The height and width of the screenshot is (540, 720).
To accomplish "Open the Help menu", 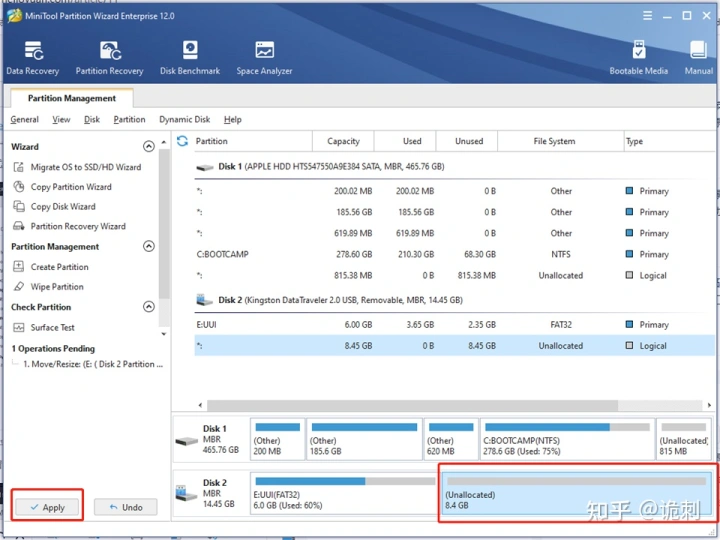I will [233, 119].
